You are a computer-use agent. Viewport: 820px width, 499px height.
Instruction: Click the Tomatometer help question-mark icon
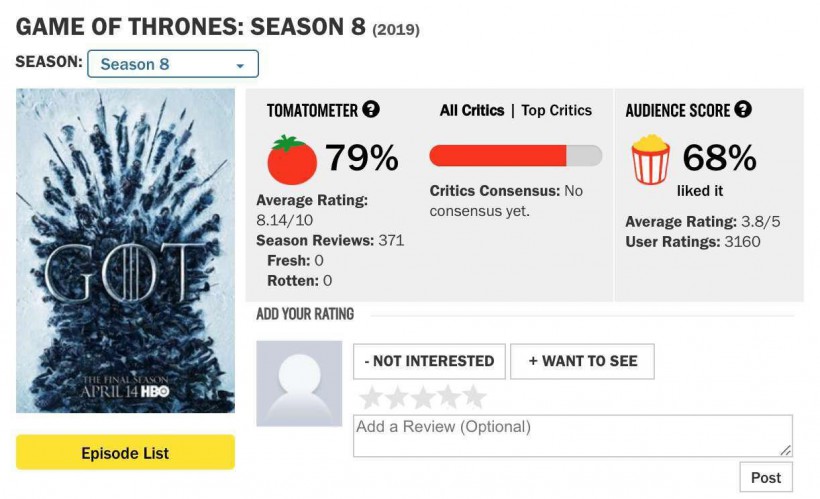pos(371,109)
